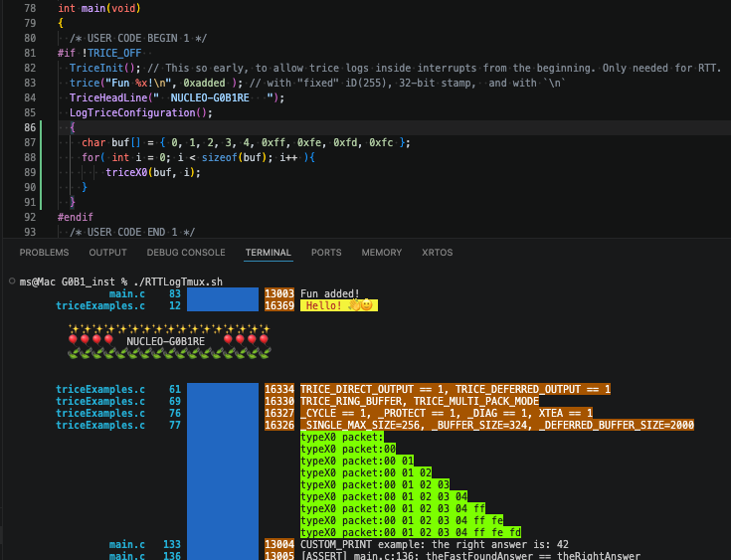
Task: Click the triceX0(buf, i) call
Action: point(153,172)
